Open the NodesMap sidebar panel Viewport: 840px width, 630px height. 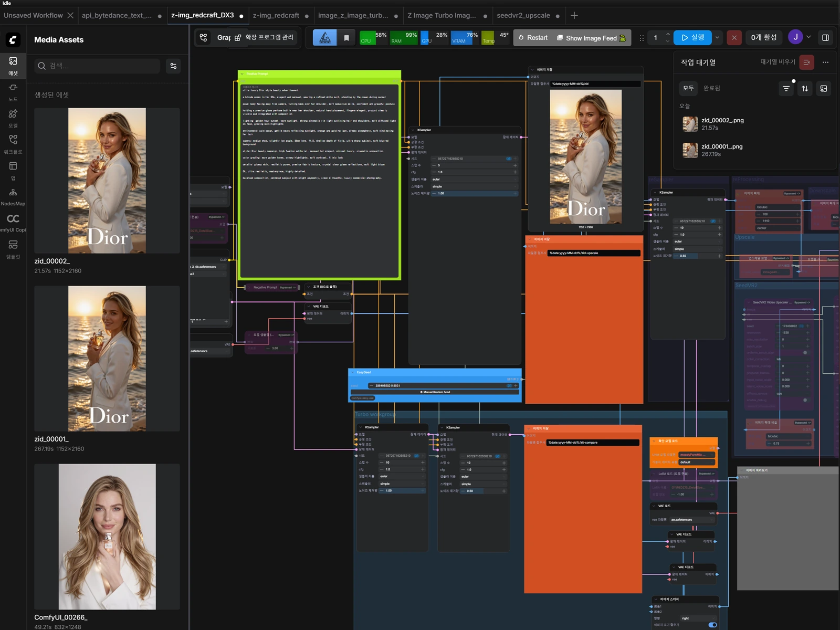13,197
